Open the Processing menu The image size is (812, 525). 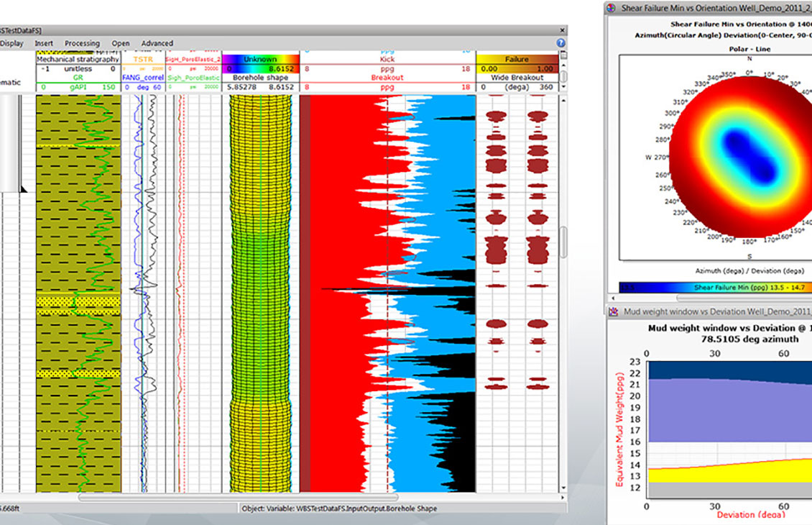[82, 43]
